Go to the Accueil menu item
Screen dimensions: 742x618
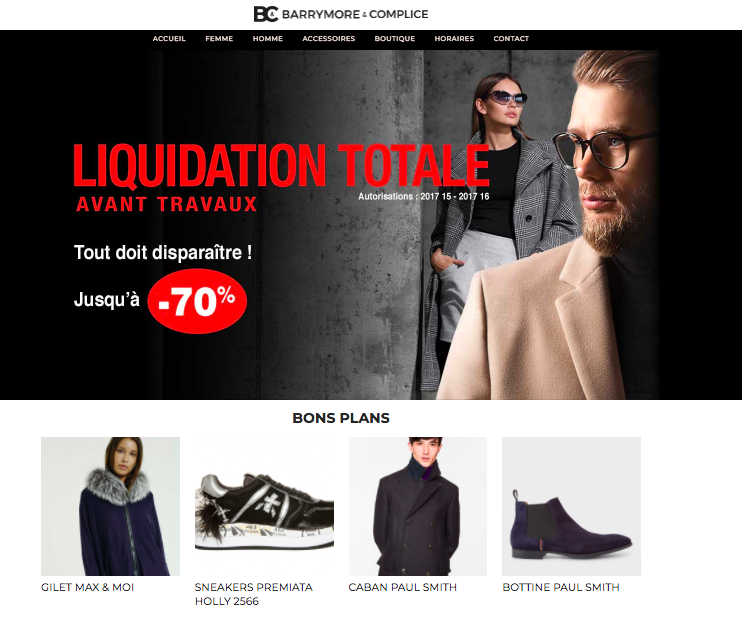coord(169,39)
